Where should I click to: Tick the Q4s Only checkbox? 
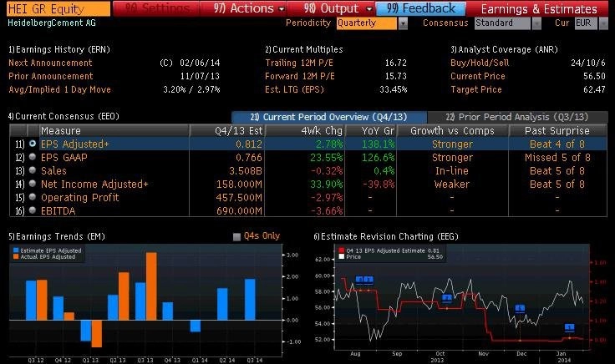[236, 236]
